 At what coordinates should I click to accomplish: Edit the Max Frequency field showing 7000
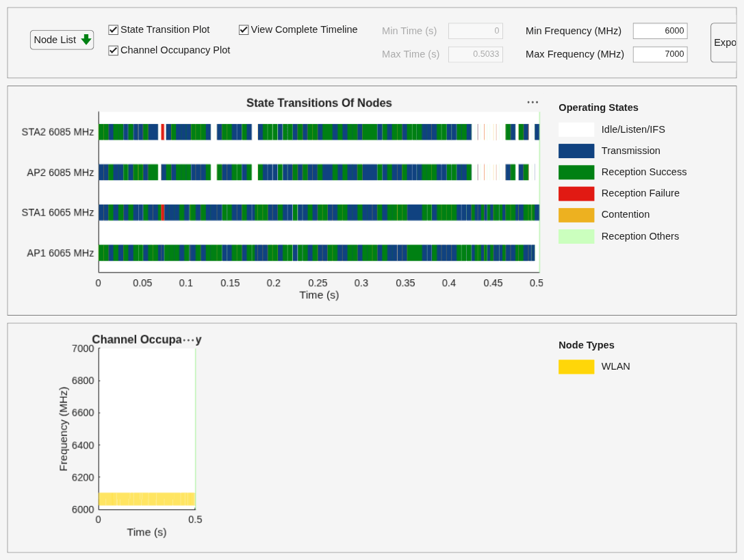coord(660,54)
